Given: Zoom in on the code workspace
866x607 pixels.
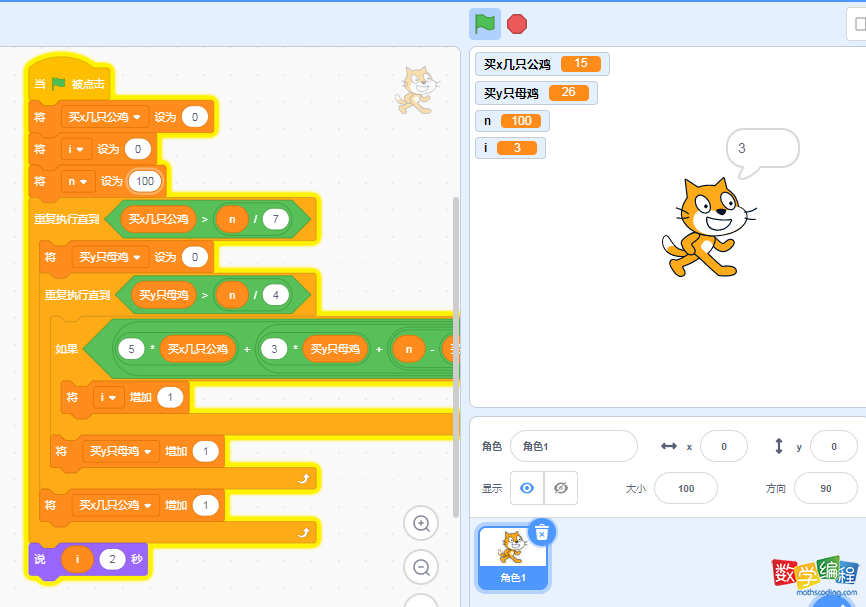Looking at the screenshot, I should click(x=421, y=523).
